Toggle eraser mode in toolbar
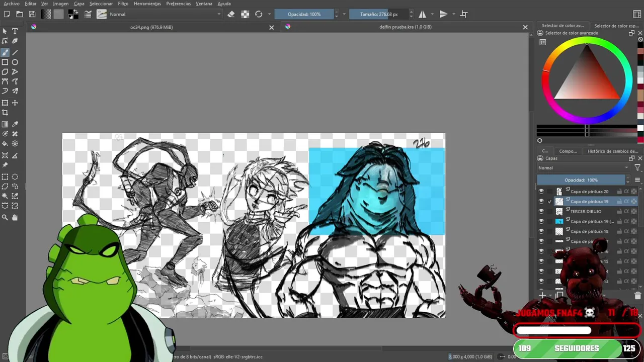644x362 pixels. [231, 14]
